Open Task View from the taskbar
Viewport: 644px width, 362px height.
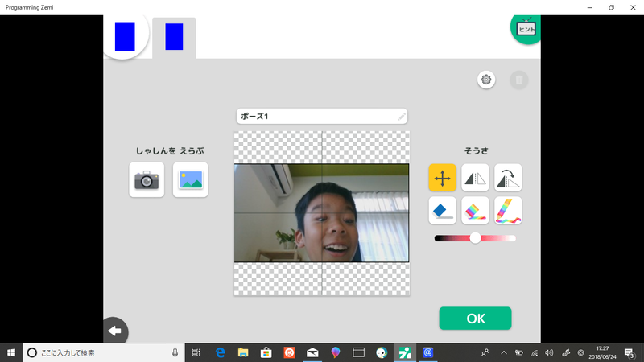[196, 352]
